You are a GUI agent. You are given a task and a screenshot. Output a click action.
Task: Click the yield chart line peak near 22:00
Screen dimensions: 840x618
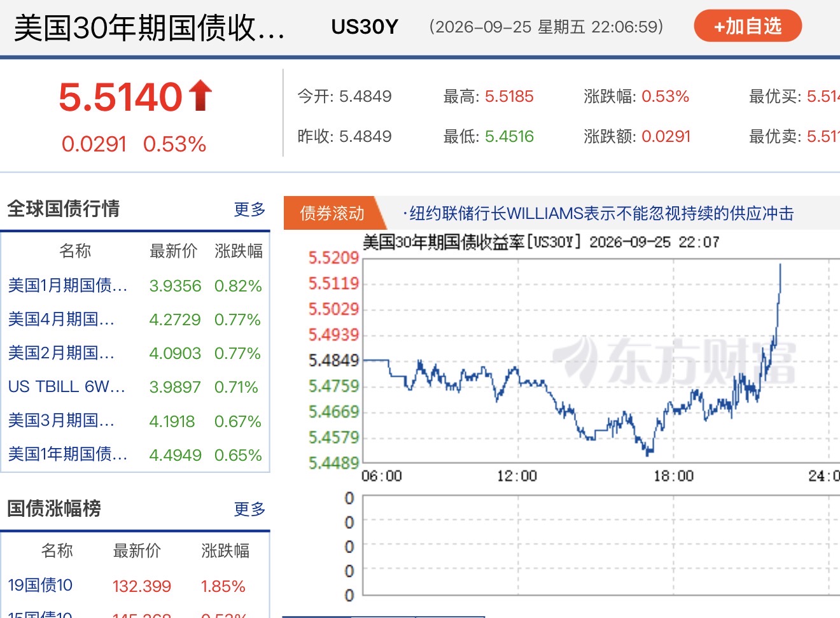(780, 266)
